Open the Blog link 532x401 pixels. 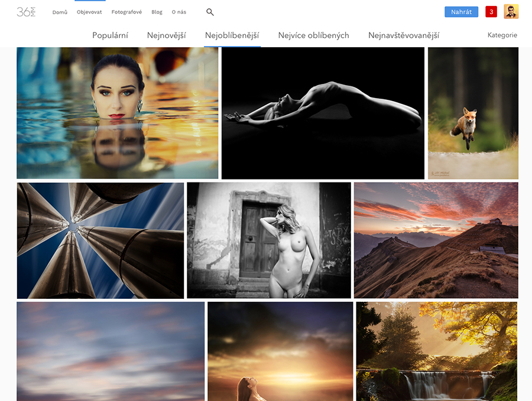click(157, 12)
